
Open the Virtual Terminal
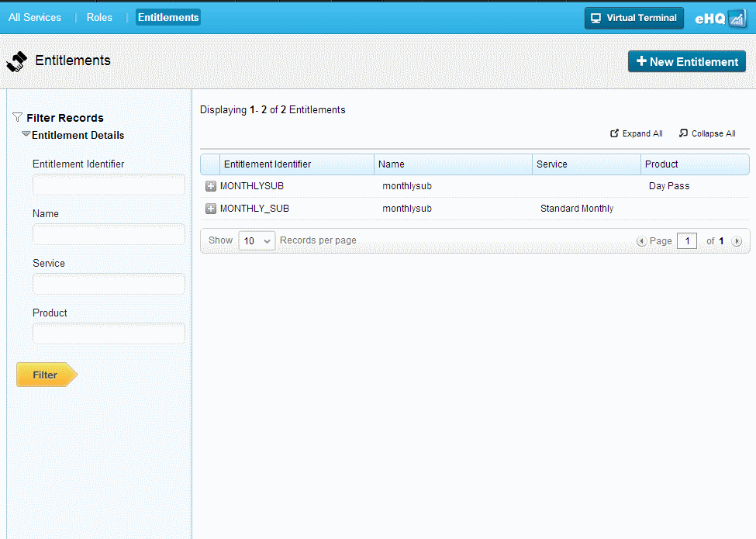pos(633,18)
